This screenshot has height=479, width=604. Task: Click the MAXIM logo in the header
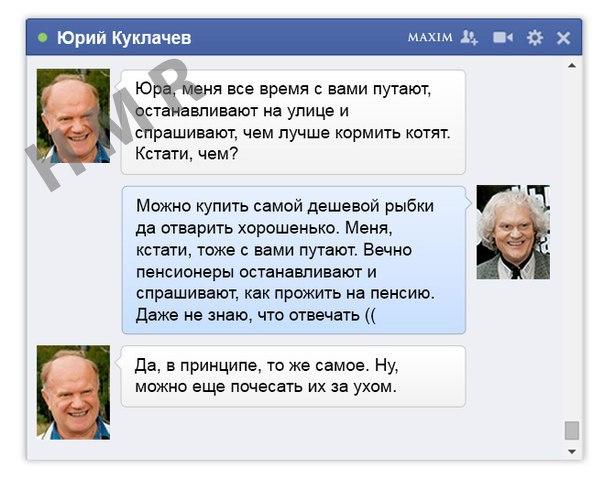pos(430,37)
